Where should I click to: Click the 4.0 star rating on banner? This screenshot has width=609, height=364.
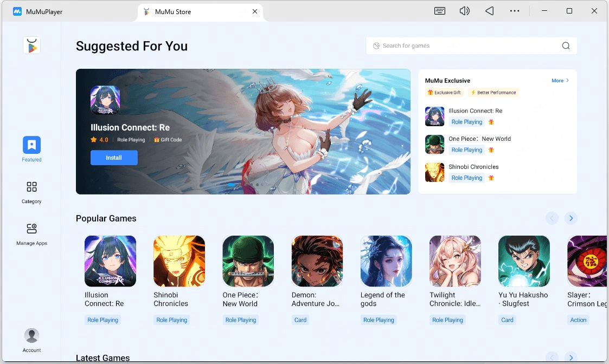(99, 140)
